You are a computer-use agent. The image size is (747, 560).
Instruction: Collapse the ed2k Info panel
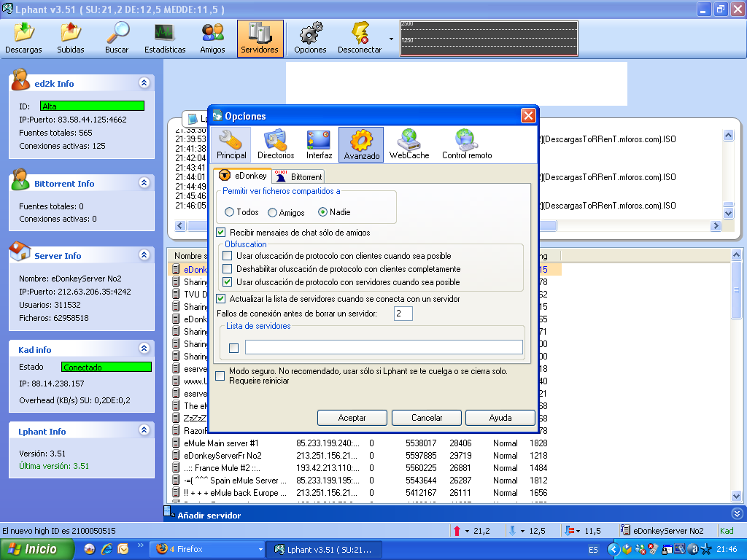point(144,83)
